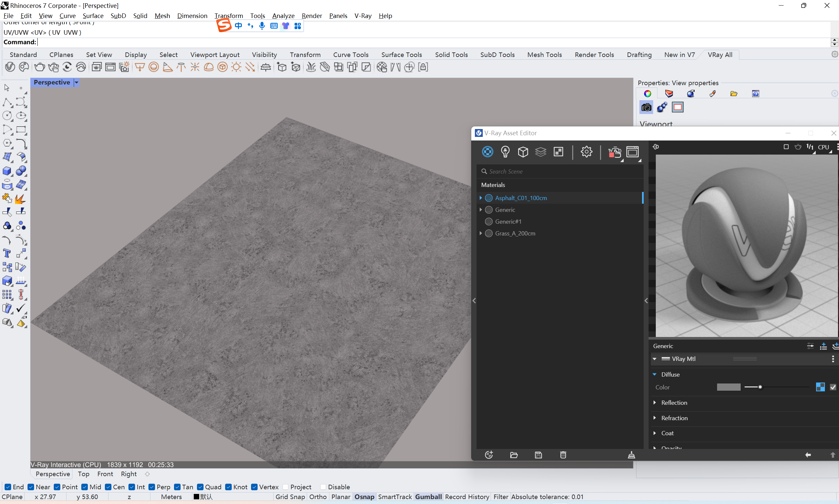Expand Grass_A_200cm material tree

point(480,233)
